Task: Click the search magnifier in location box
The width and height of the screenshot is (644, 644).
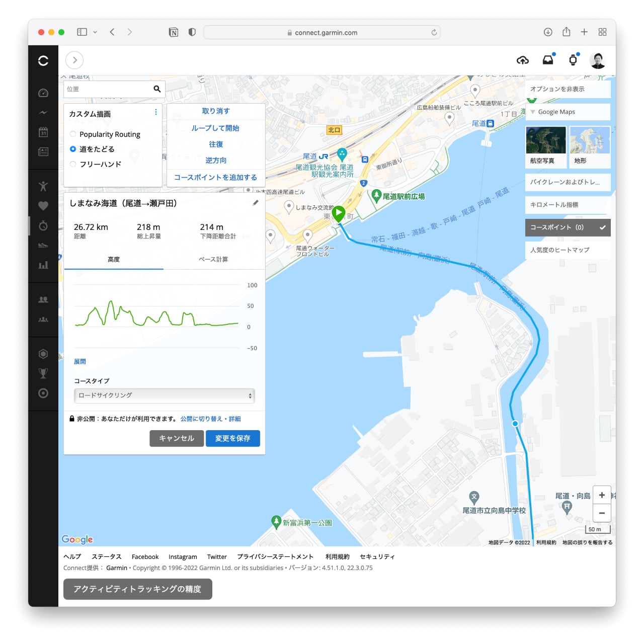Action: click(x=157, y=89)
